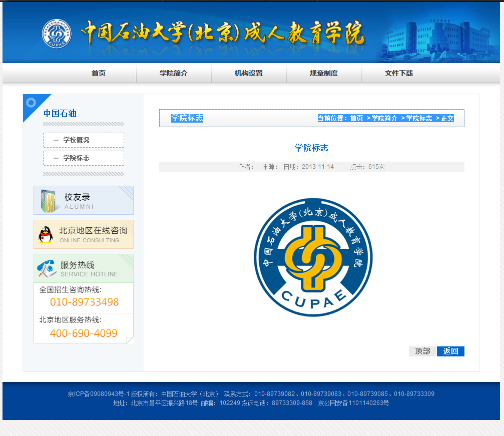Screen dimensions: 504x436
Task: Click the date 2013-11-14
Action: click(318, 167)
